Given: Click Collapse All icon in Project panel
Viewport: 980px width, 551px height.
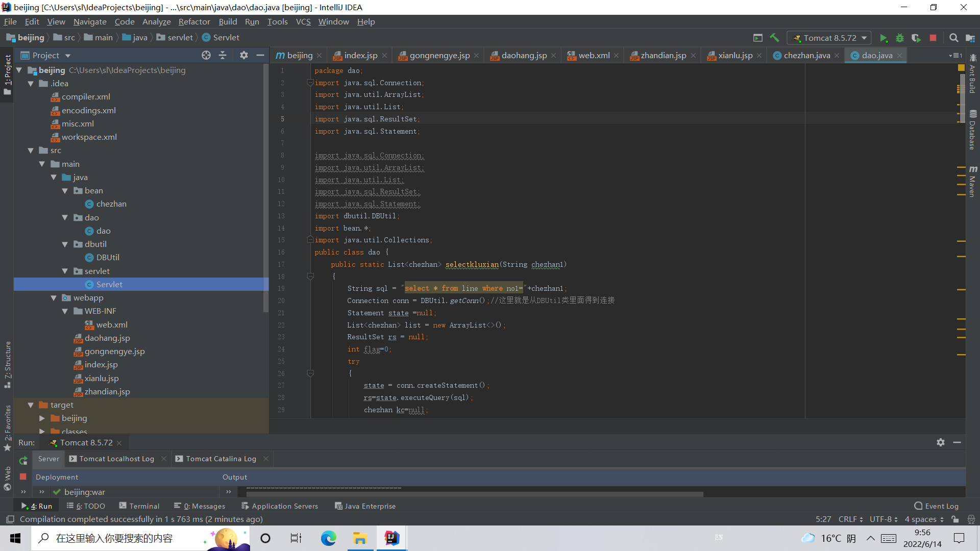Looking at the screenshot, I should coord(223,55).
